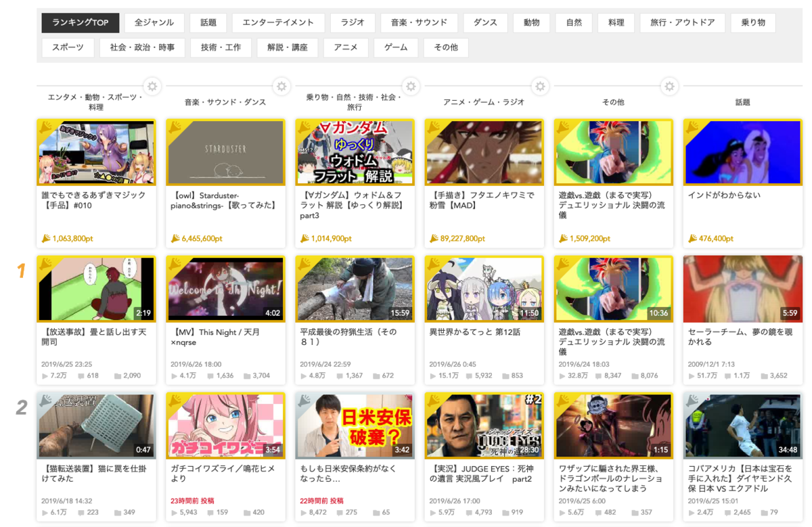
Task: Click title 【猫転送装置】猫に罠を仕掛けてみた
Action: point(93,473)
